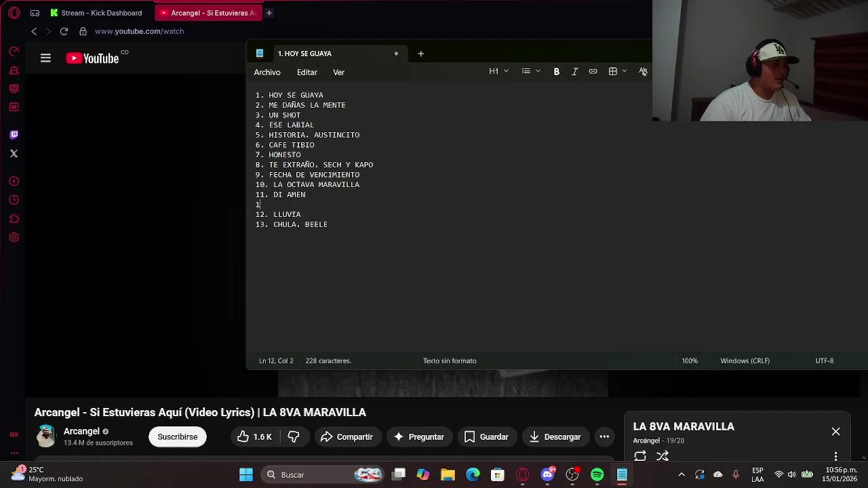The height and width of the screenshot is (488, 868).
Task: Add a new Notepad tab
Action: 420,54
